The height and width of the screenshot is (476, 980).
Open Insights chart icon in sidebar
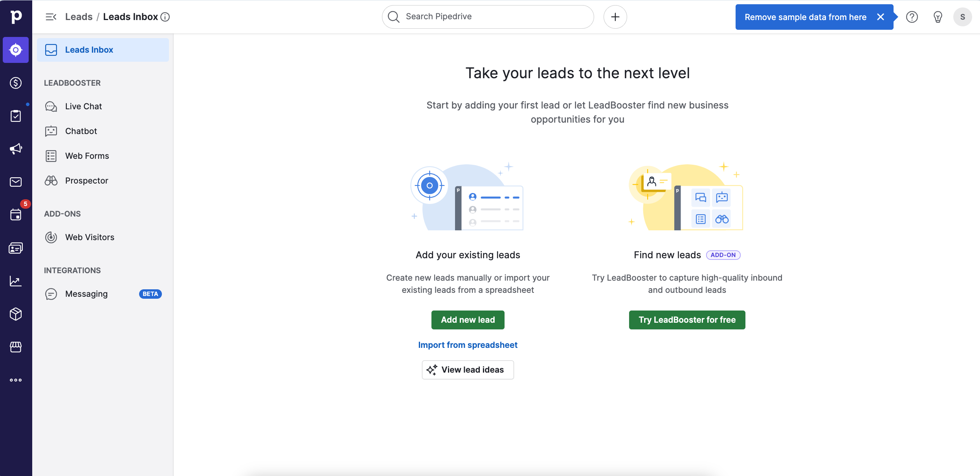(x=16, y=281)
